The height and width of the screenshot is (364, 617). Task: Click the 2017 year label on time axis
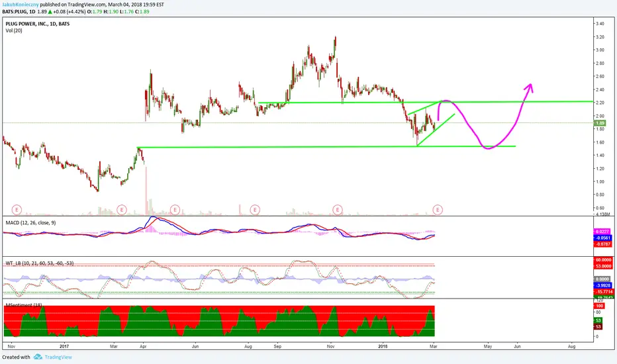(x=64, y=346)
